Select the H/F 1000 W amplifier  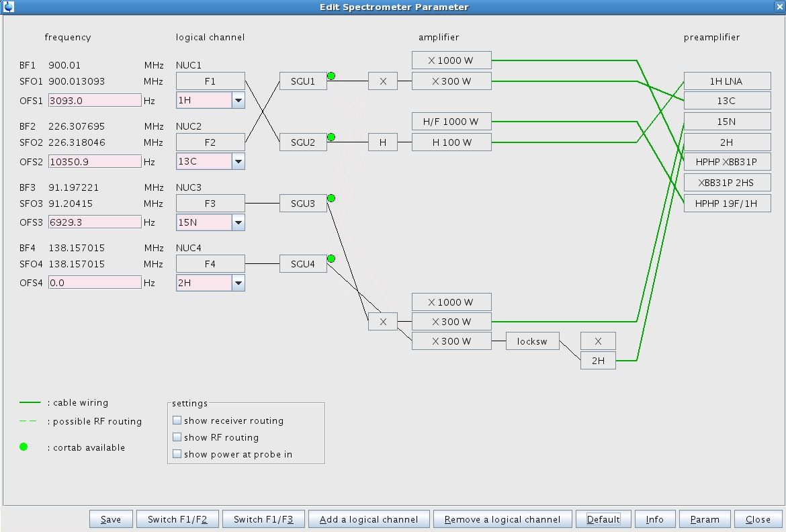[x=451, y=122]
